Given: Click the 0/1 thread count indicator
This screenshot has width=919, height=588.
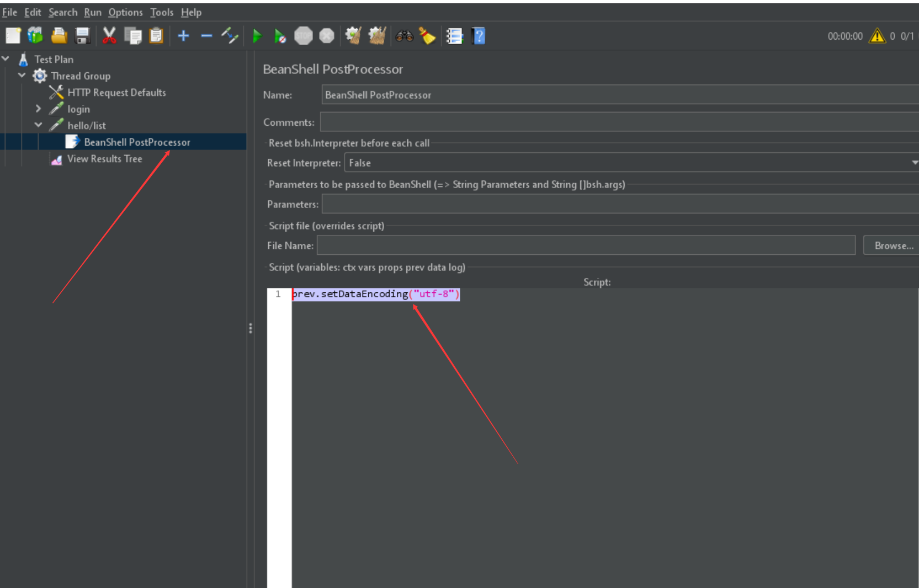Looking at the screenshot, I should click(x=907, y=36).
